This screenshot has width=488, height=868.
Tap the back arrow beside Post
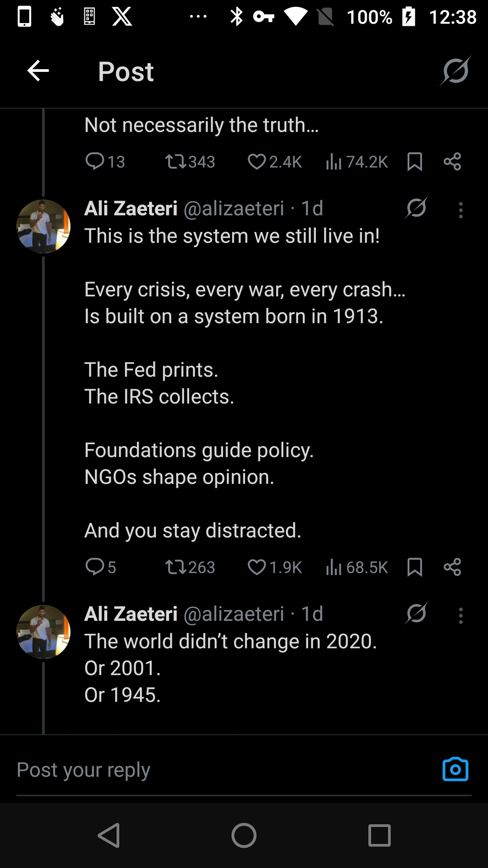(38, 71)
